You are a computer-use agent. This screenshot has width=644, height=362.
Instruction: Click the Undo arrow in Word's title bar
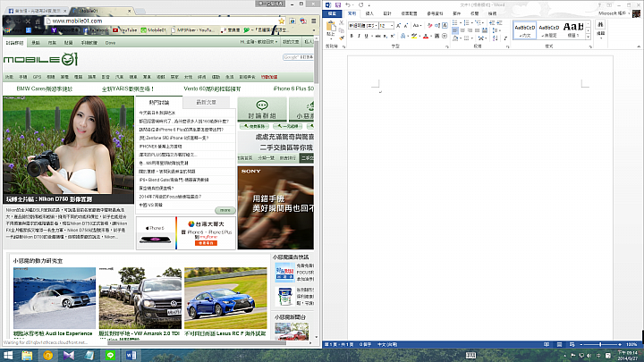click(347, 4)
